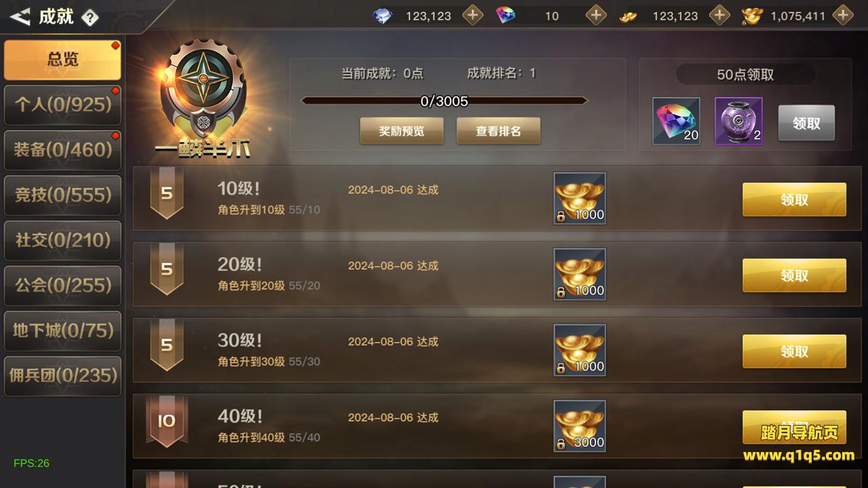Claim the 20级 achievement with 领取
Image resolution: width=868 pixels, height=488 pixels.
(x=794, y=276)
